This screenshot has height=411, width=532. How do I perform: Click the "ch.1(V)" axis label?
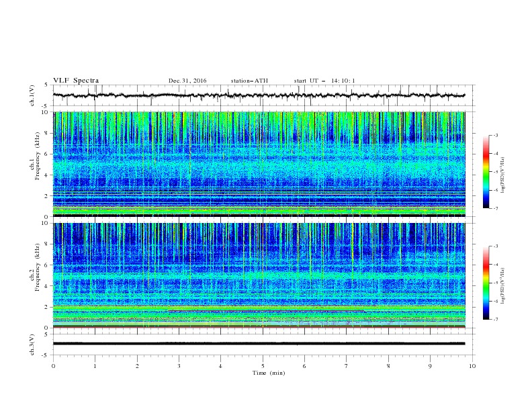(x=32, y=95)
